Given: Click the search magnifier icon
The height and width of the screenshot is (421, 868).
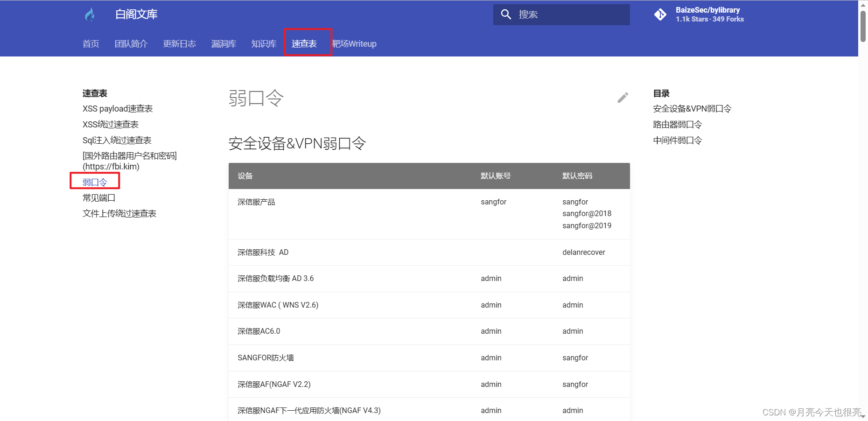Looking at the screenshot, I should [506, 14].
